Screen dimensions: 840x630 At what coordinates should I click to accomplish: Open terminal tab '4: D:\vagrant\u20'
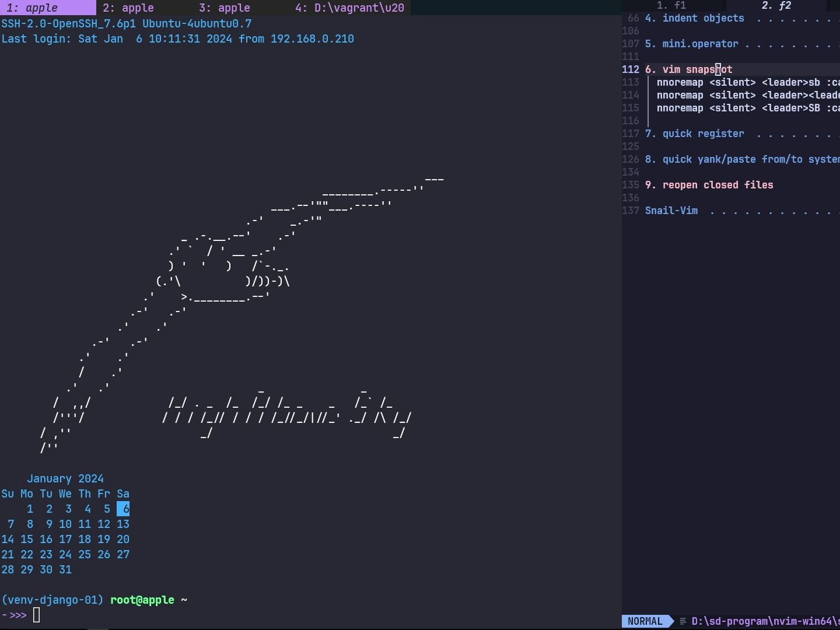click(x=349, y=8)
